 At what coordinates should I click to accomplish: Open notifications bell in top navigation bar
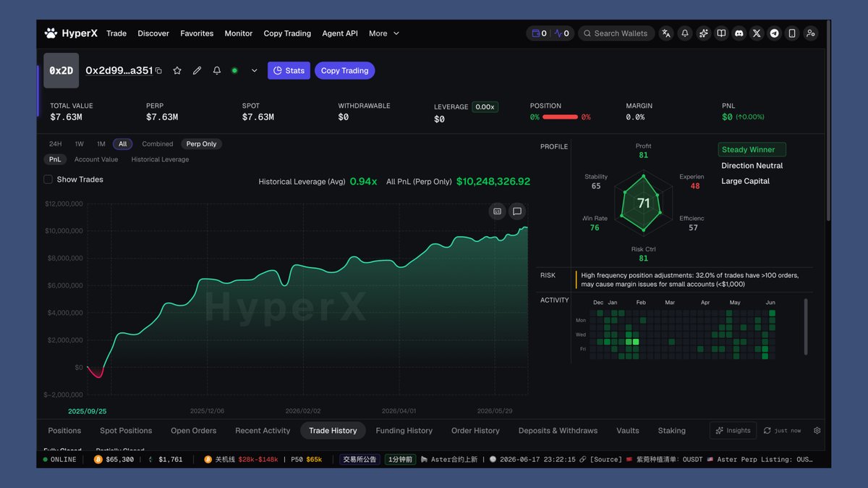click(x=684, y=33)
